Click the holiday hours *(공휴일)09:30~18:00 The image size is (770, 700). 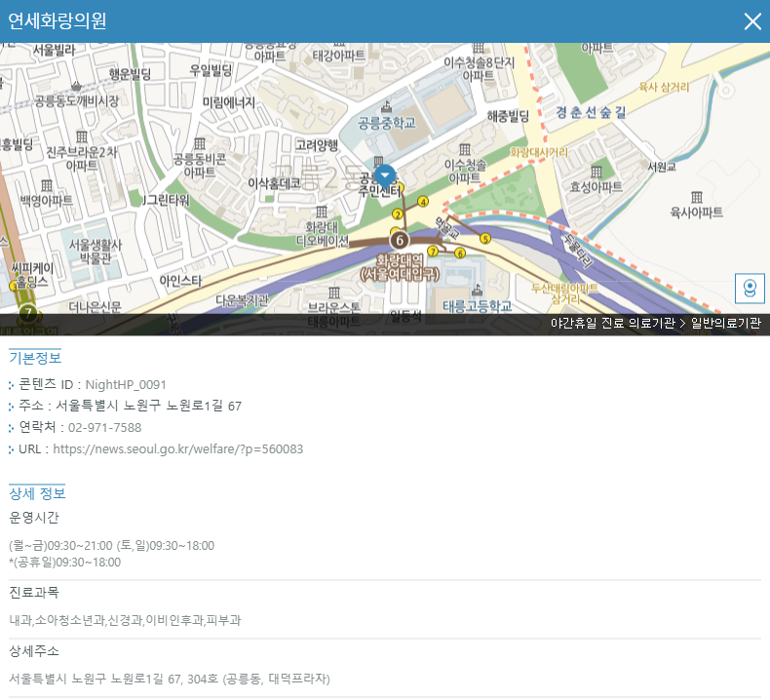pyautogui.click(x=65, y=563)
